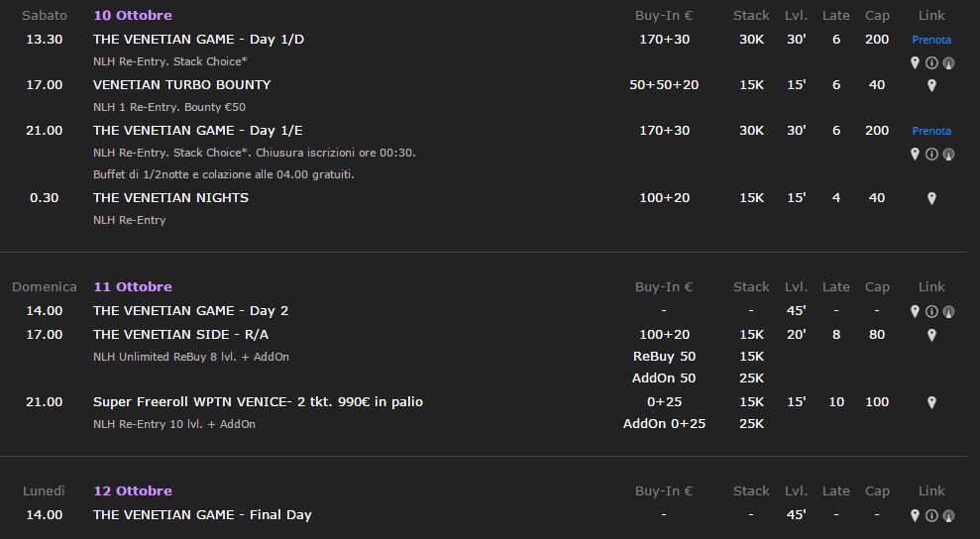Viewport: 980px width, 539px height.
Task: Open info icon for Final Day event
Action: [x=931, y=516]
